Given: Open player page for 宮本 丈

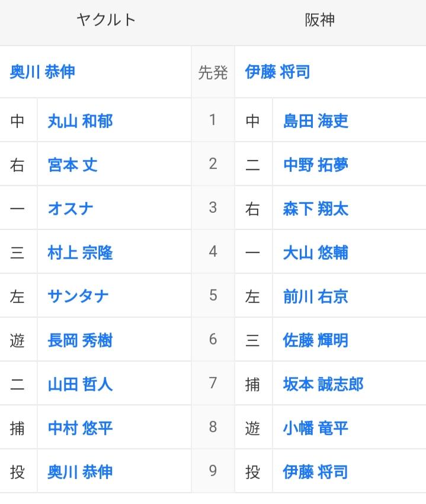Looking at the screenshot, I should tap(73, 165).
